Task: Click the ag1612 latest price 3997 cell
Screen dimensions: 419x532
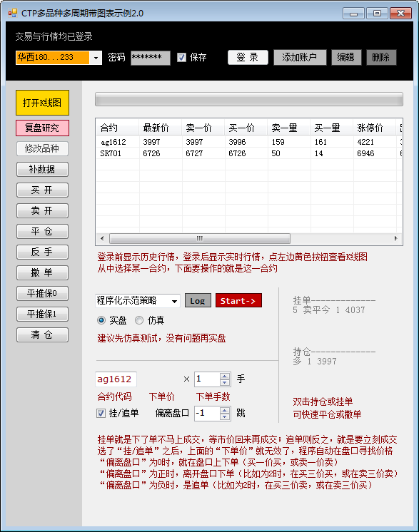Action: 161,142
